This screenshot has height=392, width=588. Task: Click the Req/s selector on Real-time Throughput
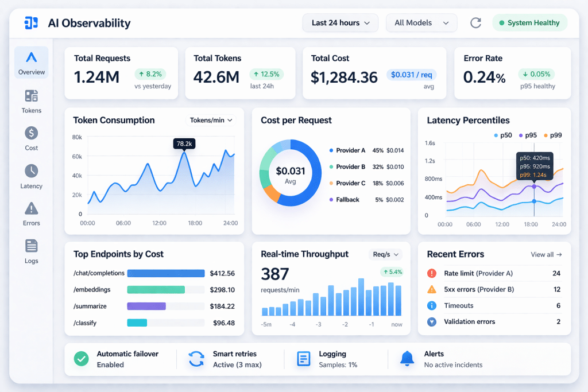[x=385, y=254]
